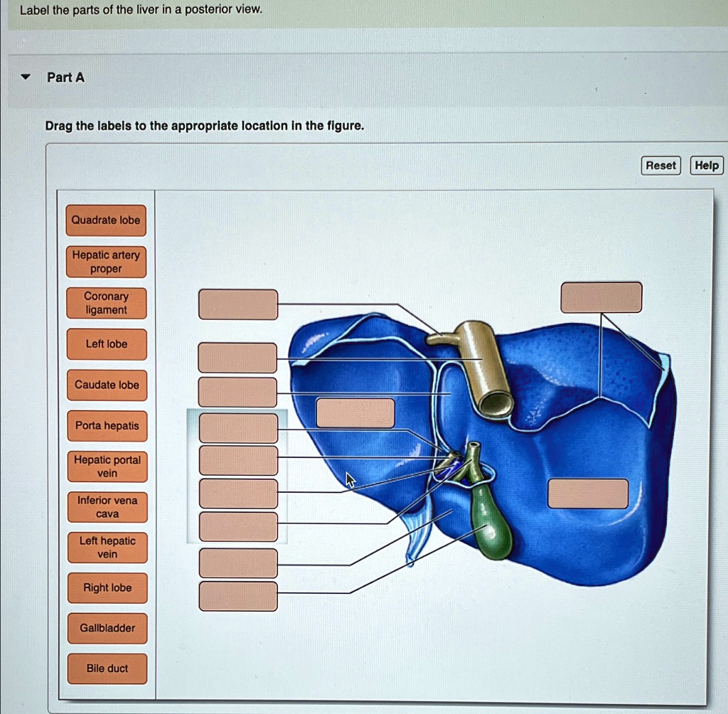This screenshot has height=714, width=728.
Task: Click the highlighted answer blank
Action: click(238, 427)
